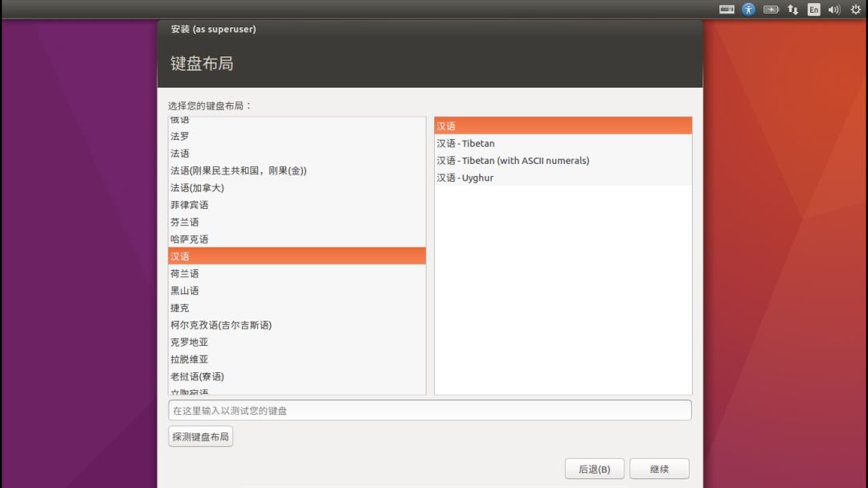The height and width of the screenshot is (488, 868).
Task: Click the battery status icon
Action: point(771,10)
